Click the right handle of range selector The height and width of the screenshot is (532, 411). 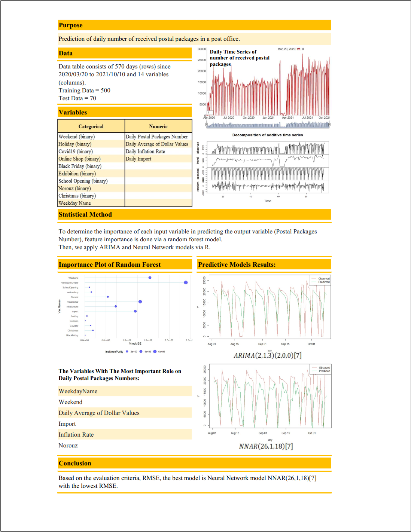point(329,125)
